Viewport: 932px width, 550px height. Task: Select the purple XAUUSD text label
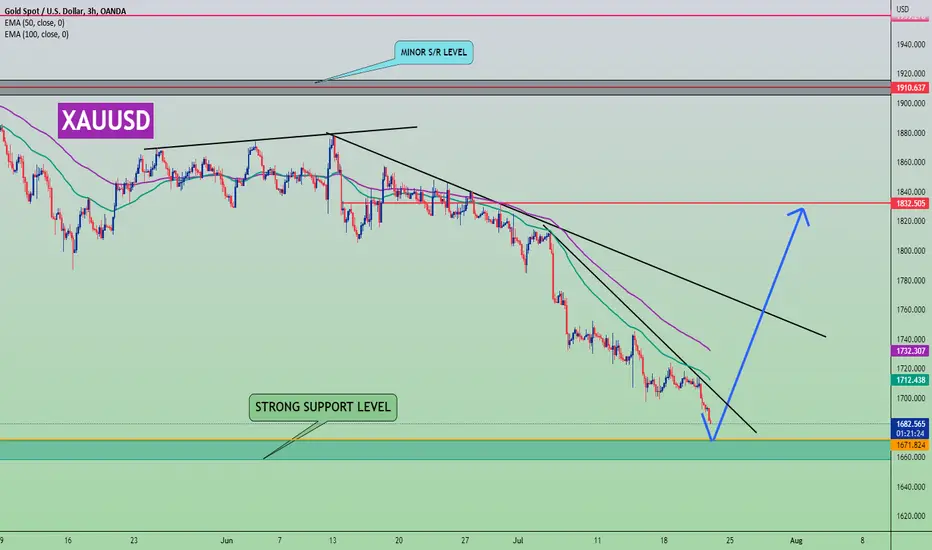106,121
